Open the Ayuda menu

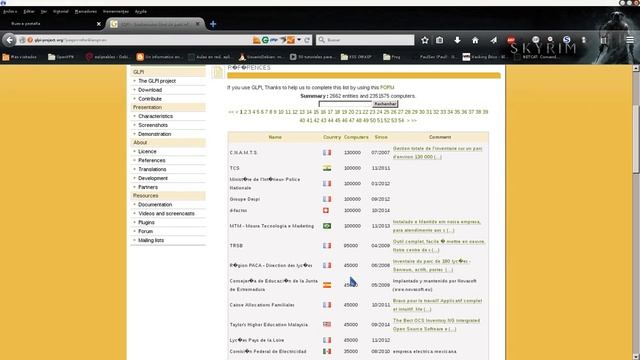pos(140,11)
